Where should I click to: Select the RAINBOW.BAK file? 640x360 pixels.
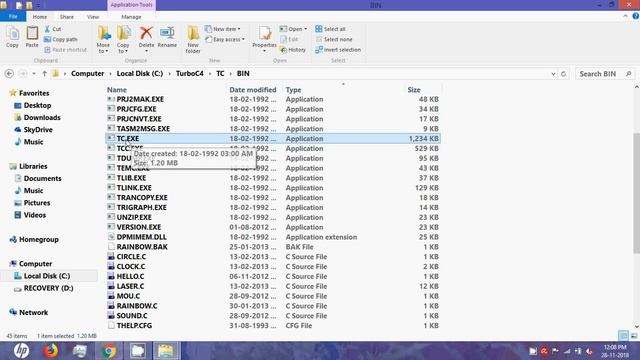pos(273,247)
